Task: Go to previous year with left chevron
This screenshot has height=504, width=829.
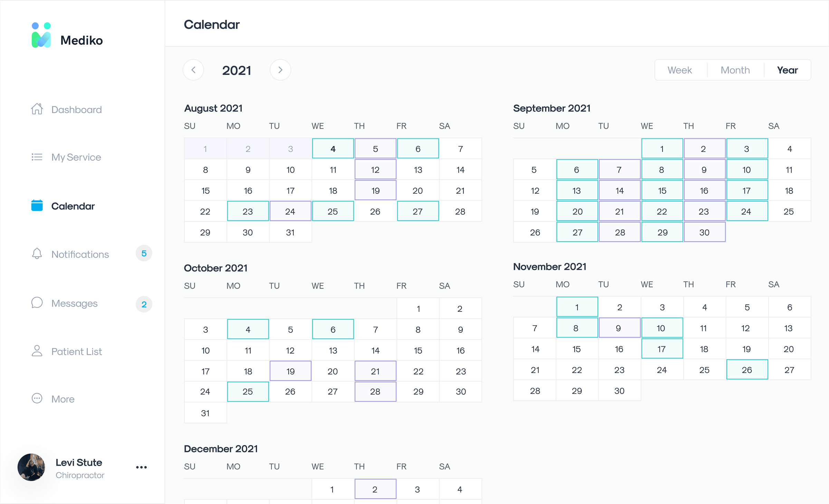Action: point(193,70)
